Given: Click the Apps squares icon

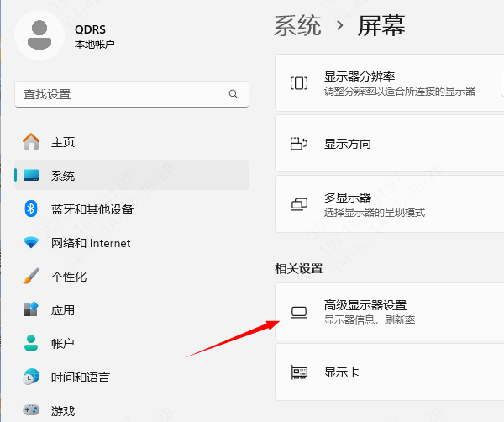Looking at the screenshot, I should coord(31,309).
